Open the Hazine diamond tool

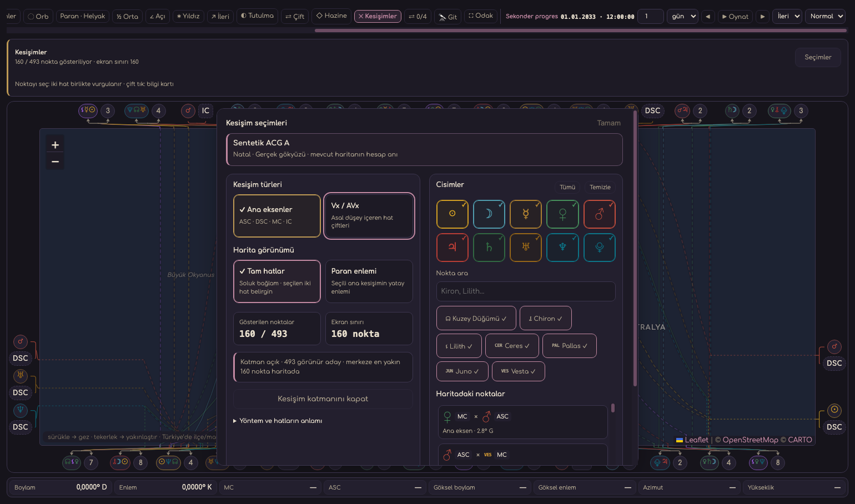[331, 16]
